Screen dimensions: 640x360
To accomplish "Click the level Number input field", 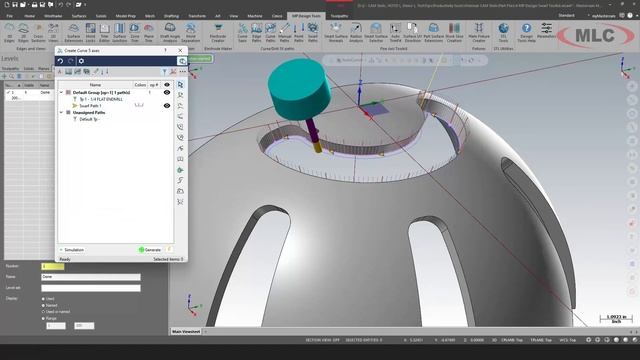I will tap(53, 267).
